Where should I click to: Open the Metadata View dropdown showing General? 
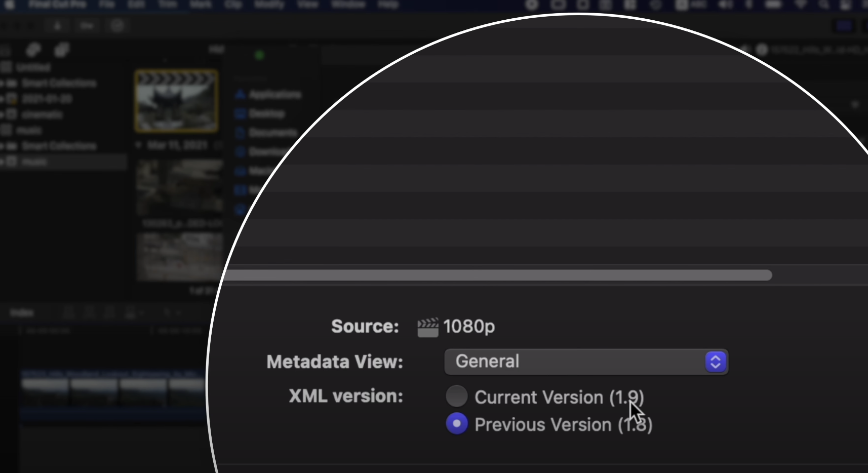[586, 362]
